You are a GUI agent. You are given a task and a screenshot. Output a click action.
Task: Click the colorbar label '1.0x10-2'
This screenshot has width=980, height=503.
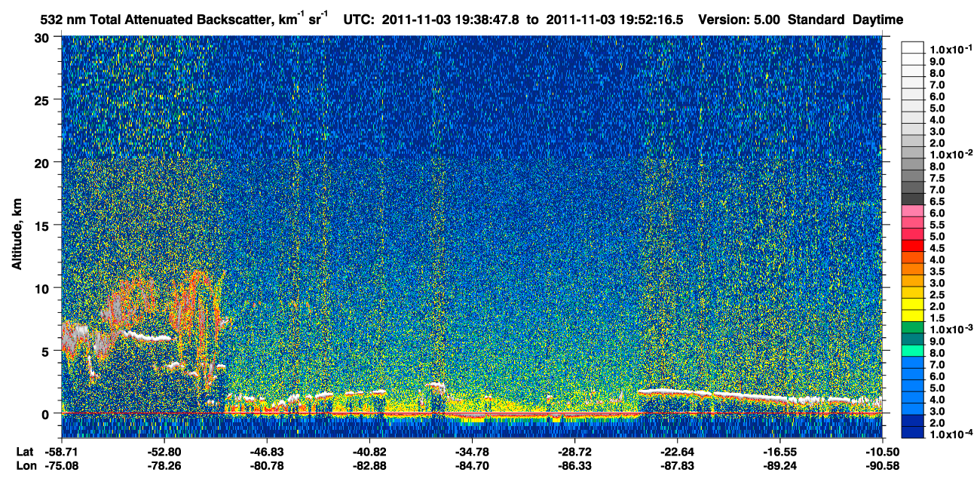point(950,155)
